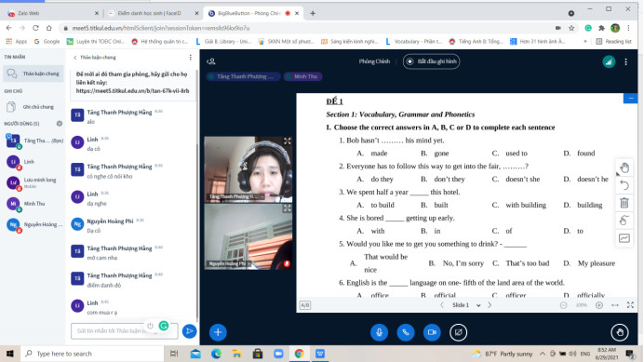Toggle the multi-user whiteboard icon
This screenshot has height=362, width=644.
[624, 238]
